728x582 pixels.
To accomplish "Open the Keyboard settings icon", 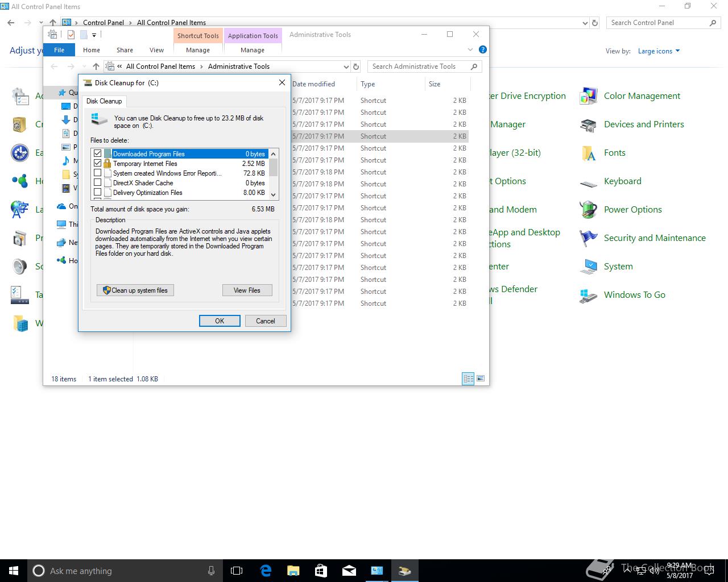I will [588, 183].
